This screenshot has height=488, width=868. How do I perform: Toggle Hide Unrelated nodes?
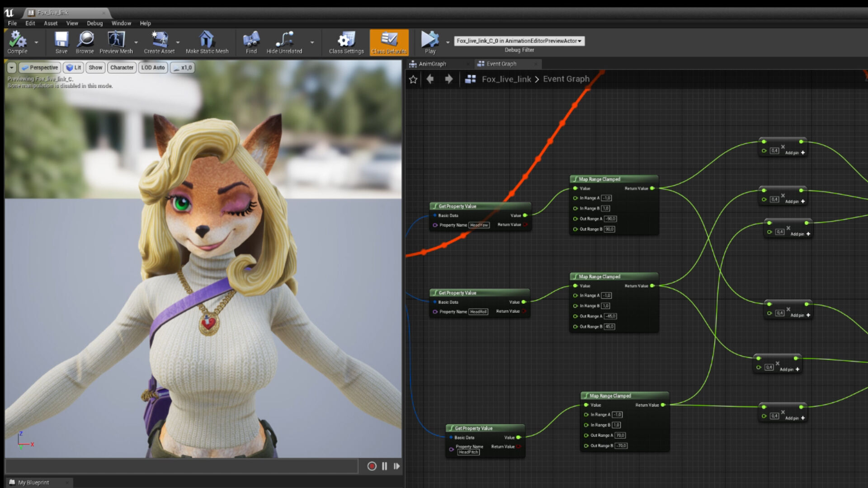coord(284,42)
